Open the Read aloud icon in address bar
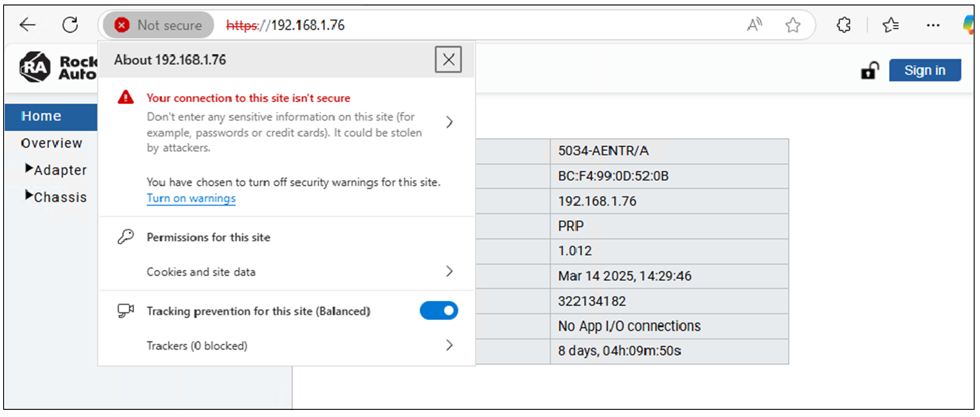The height and width of the screenshot is (417, 980). tap(754, 25)
